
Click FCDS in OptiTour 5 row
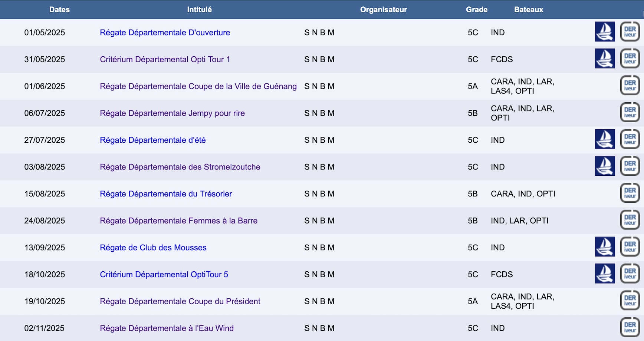tap(502, 274)
